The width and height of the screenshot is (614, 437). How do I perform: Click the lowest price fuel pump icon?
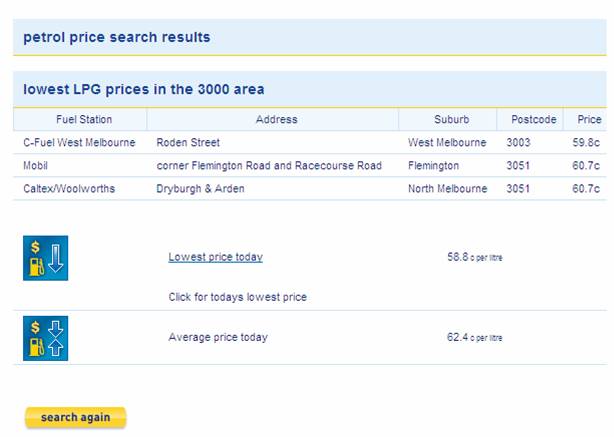tap(45, 258)
